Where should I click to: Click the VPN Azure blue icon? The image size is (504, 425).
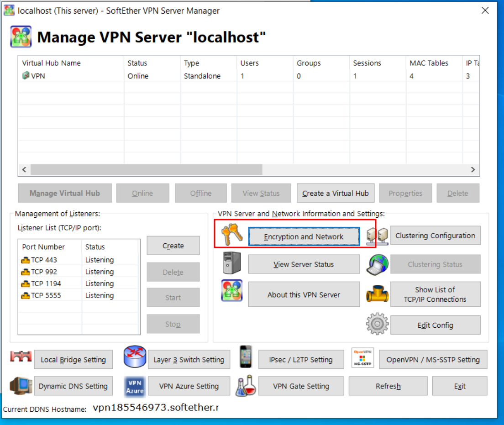[x=135, y=386]
